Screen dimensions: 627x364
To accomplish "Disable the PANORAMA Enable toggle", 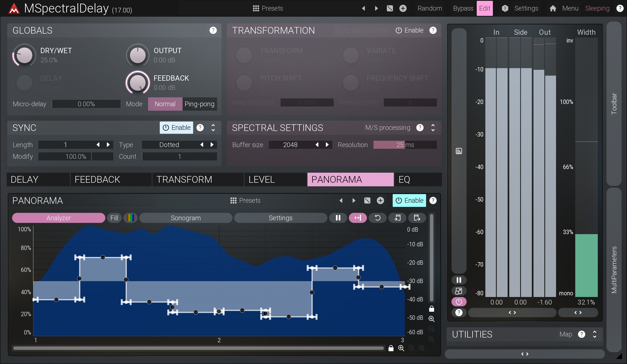I will tap(409, 200).
